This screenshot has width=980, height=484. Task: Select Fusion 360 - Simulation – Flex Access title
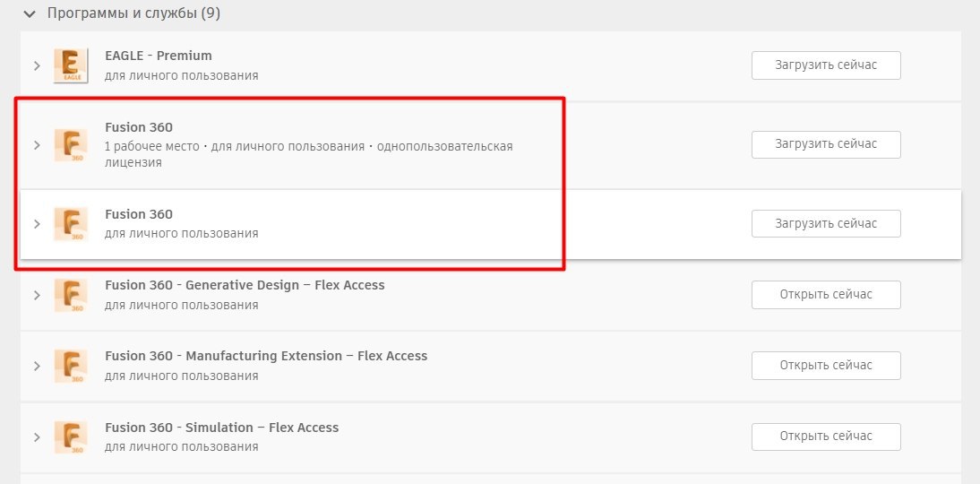[222, 428]
